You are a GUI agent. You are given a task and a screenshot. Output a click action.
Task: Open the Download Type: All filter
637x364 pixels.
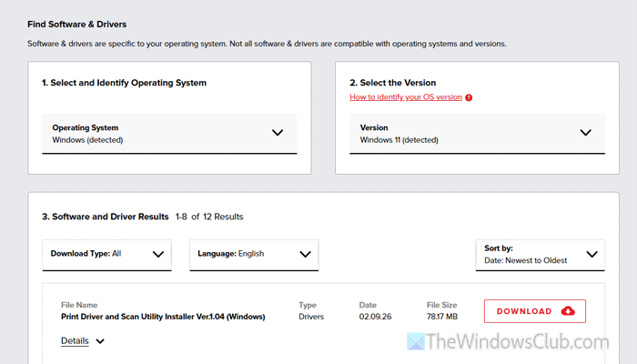point(106,255)
